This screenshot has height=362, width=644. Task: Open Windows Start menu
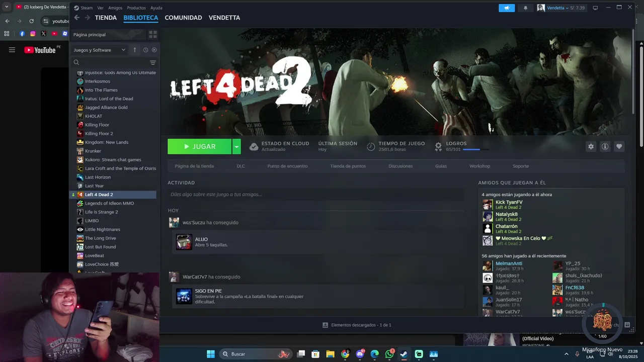tap(211, 354)
